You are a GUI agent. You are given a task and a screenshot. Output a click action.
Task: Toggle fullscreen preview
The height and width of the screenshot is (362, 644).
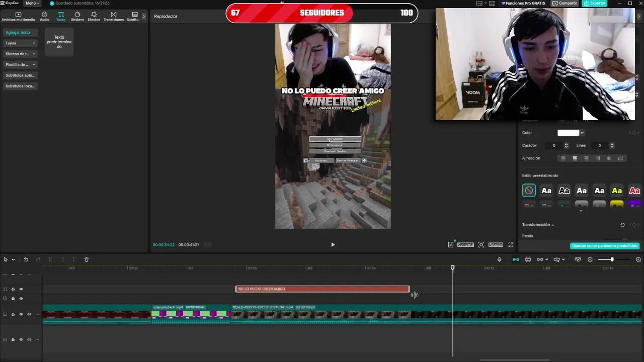point(511,245)
